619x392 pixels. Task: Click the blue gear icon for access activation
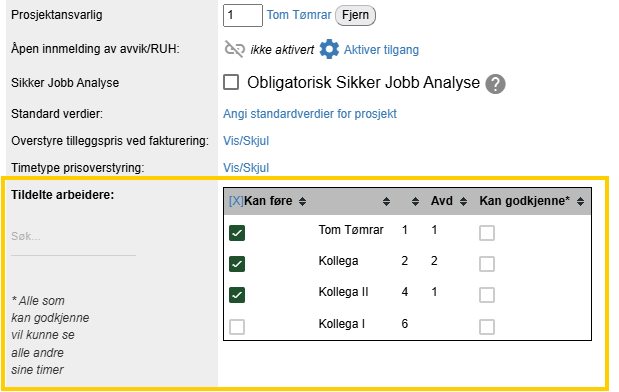pyautogui.click(x=329, y=49)
